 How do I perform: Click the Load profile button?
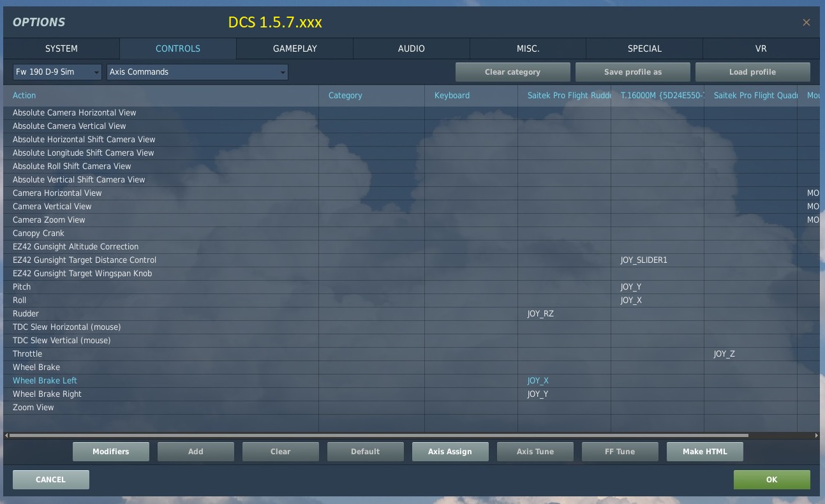point(752,72)
